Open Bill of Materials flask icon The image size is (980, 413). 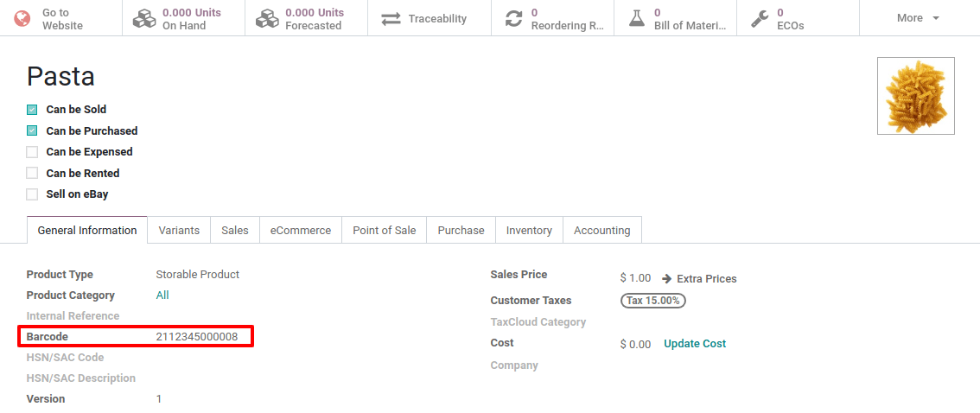tap(637, 18)
